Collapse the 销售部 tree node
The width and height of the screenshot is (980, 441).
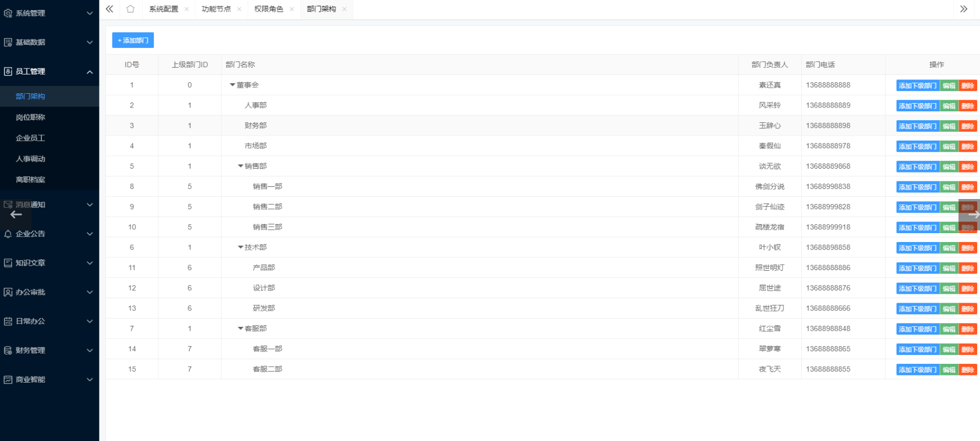241,166
